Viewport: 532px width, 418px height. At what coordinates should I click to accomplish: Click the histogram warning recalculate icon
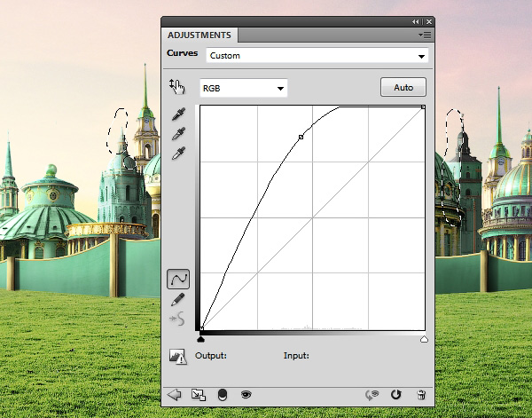(178, 356)
